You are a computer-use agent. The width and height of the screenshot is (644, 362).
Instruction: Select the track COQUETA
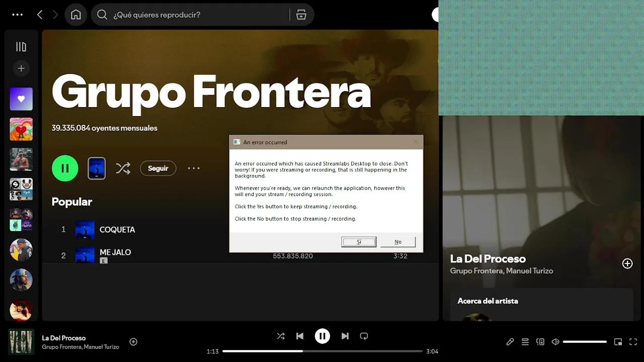pos(117,229)
